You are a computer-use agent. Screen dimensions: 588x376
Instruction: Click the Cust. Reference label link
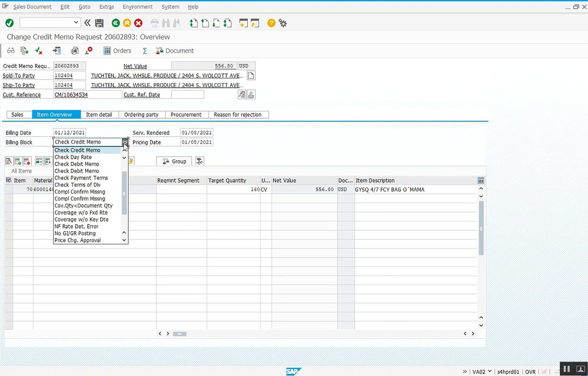[x=22, y=95]
